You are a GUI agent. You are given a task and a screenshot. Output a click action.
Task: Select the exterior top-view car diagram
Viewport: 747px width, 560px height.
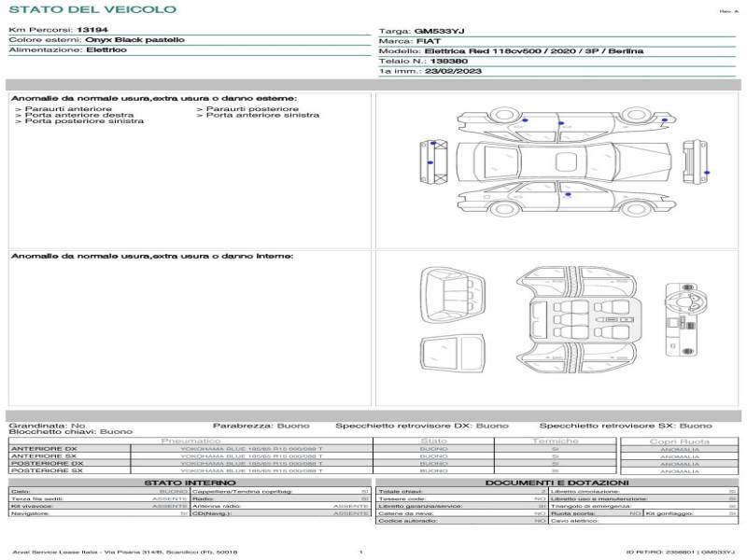[x=564, y=161]
